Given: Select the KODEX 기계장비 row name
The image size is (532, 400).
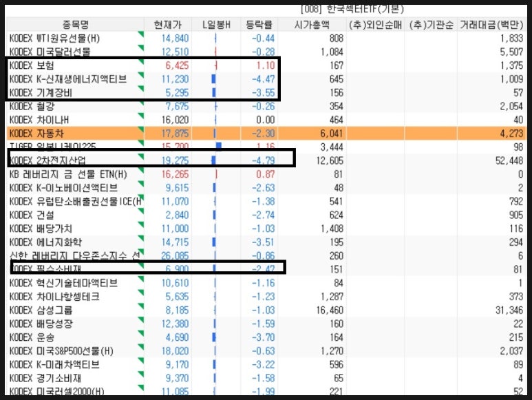Looking at the screenshot, I should [x=41, y=93].
